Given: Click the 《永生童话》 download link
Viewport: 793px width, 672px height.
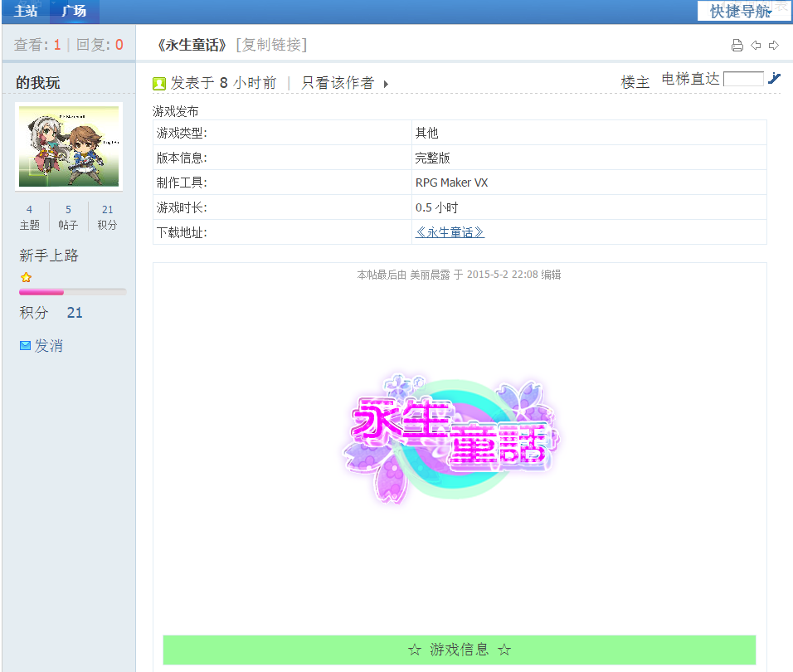Looking at the screenshot, I should coord(450,232).
